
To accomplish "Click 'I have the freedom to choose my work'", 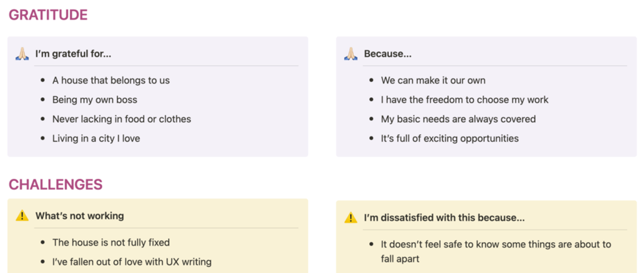I will pos(464,100).
